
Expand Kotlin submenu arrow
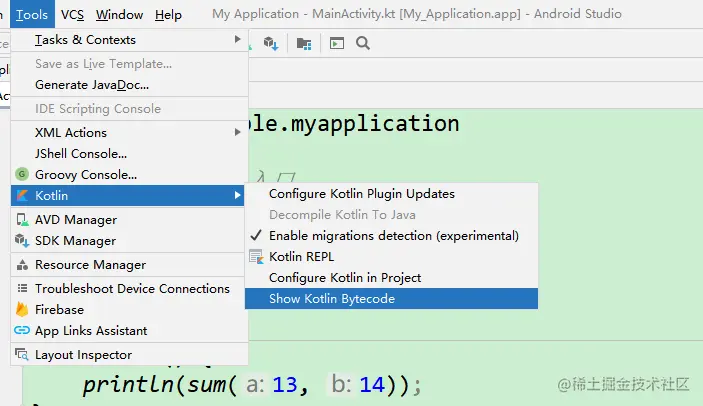(238, 195)
